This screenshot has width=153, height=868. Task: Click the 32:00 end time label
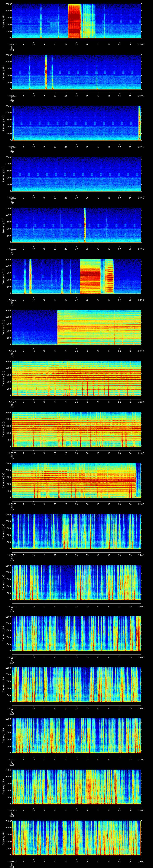[x=141, y=504]
